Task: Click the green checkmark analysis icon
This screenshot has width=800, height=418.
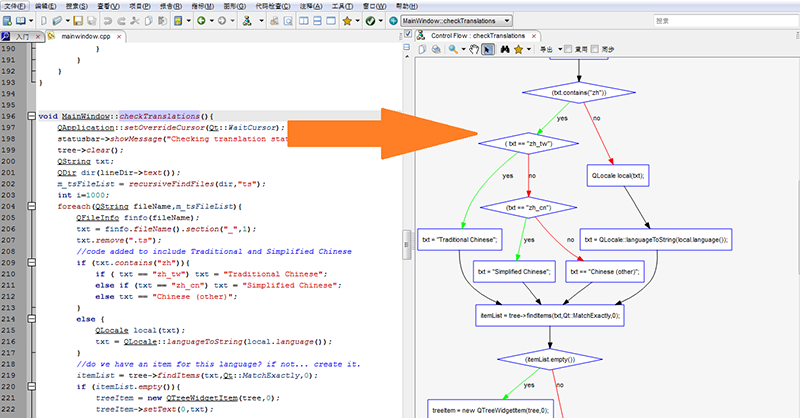Action: 371,20
